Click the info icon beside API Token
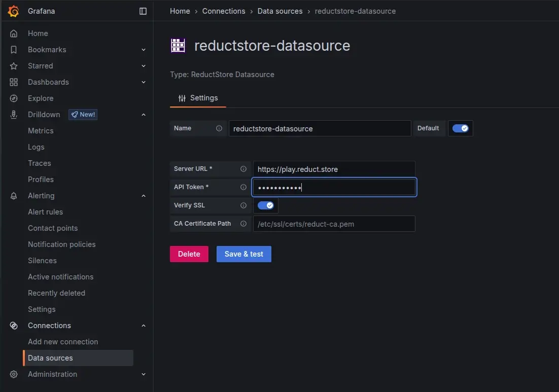The width and height of the screenshot is (559, 392). [242, 187]
